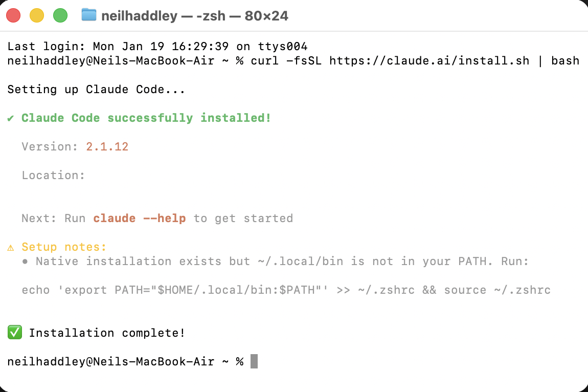Select the orange version number 2.1.12
The height and width of the screenshot is (392, 588).
107,146
